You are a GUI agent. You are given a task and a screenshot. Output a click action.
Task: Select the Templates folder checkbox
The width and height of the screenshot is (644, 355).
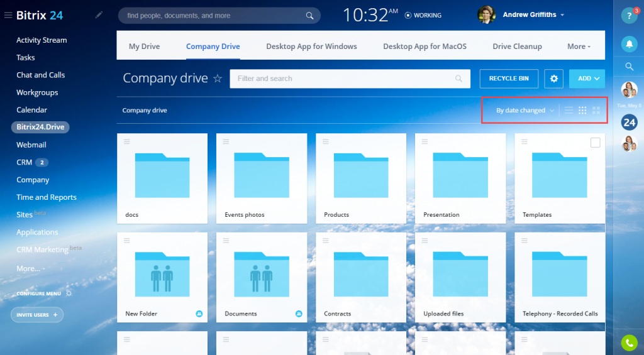[595, 143]
